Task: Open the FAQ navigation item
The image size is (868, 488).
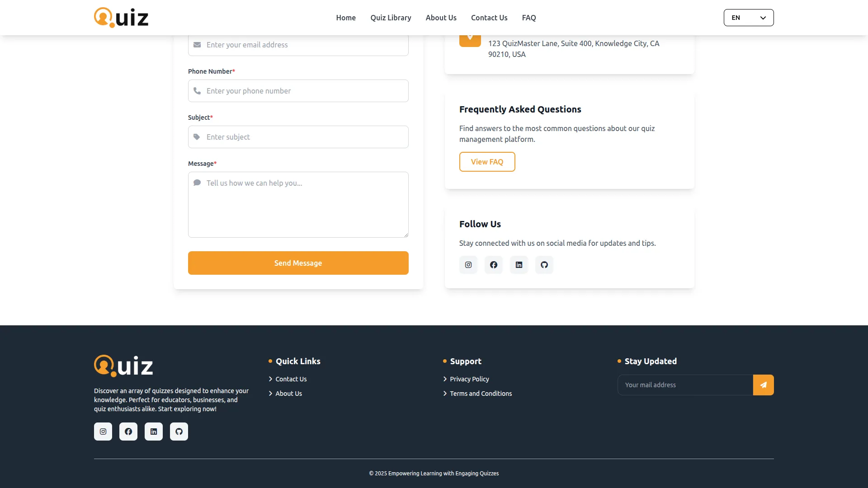Action: coord(528,18)
